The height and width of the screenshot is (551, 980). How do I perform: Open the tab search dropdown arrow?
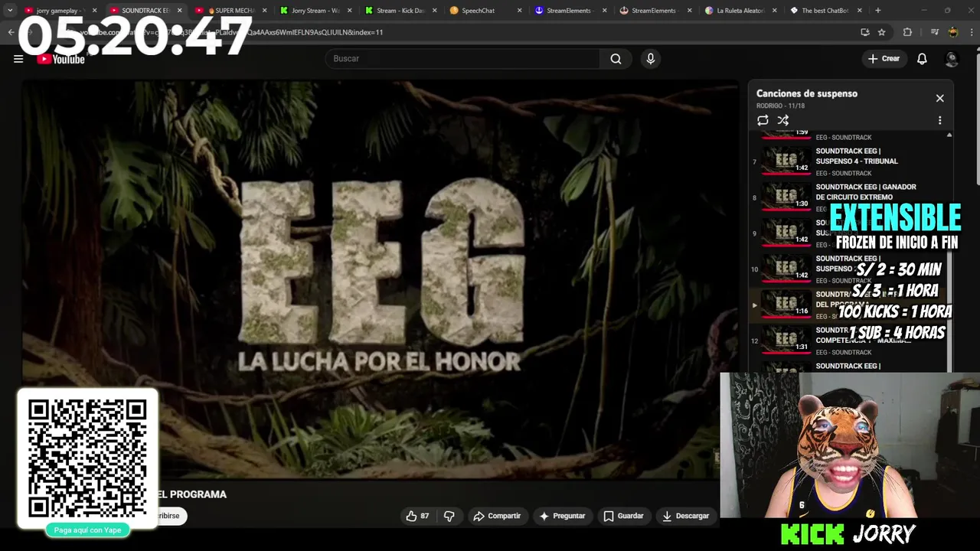[x=10, y=11]
